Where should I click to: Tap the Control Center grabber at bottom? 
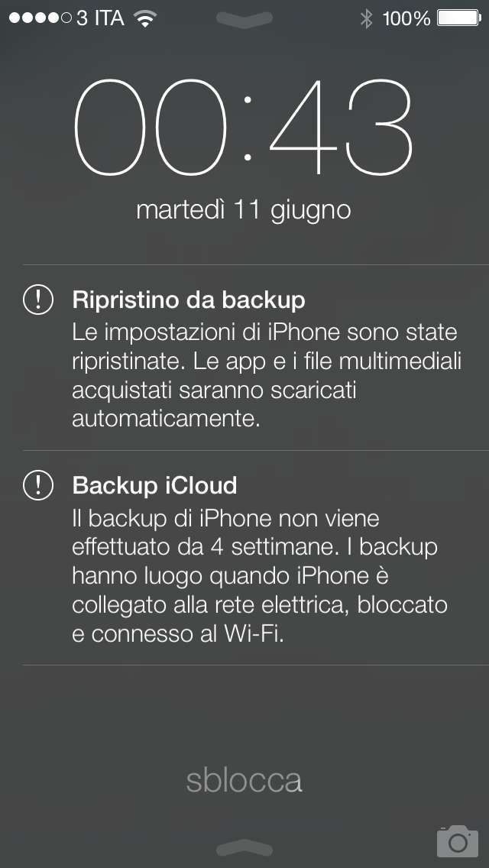coord(244,847)
